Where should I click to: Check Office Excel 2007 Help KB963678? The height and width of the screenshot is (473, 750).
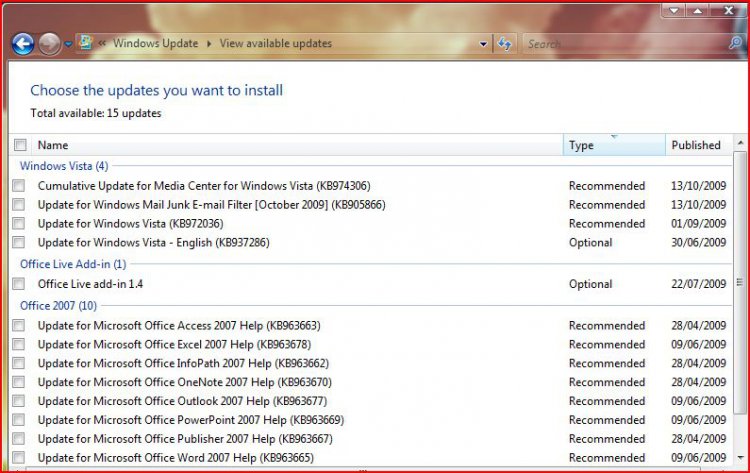pos(19,344)
